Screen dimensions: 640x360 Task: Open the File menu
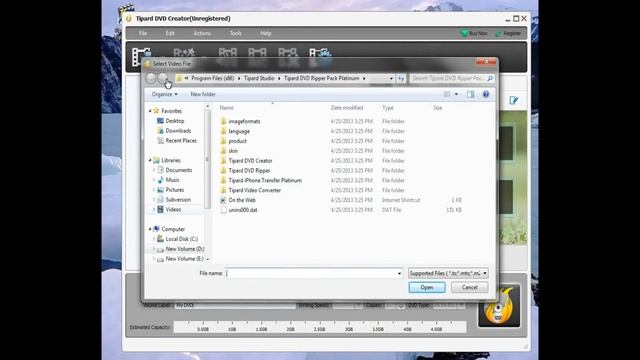143,33
